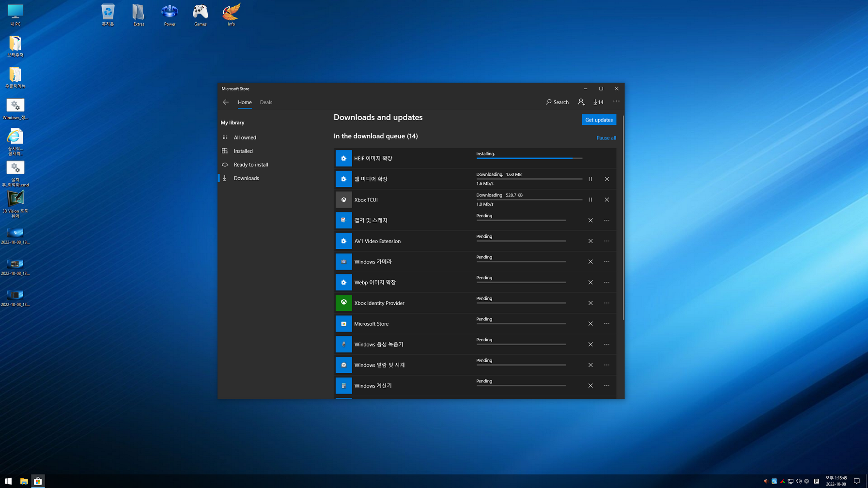Viewport: 868px width, 488px height.
Task: Cancel the Windows 알람 및 시계 download
Action: 590,365
